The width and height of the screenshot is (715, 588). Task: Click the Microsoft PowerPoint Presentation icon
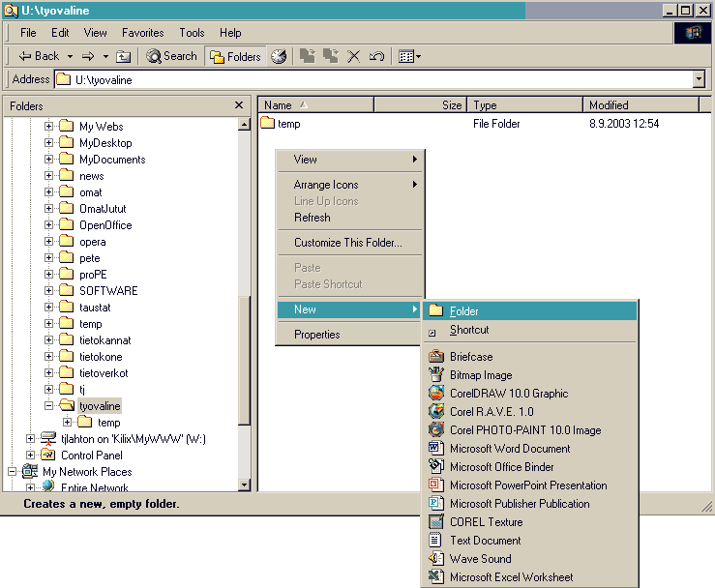(436, 485)
